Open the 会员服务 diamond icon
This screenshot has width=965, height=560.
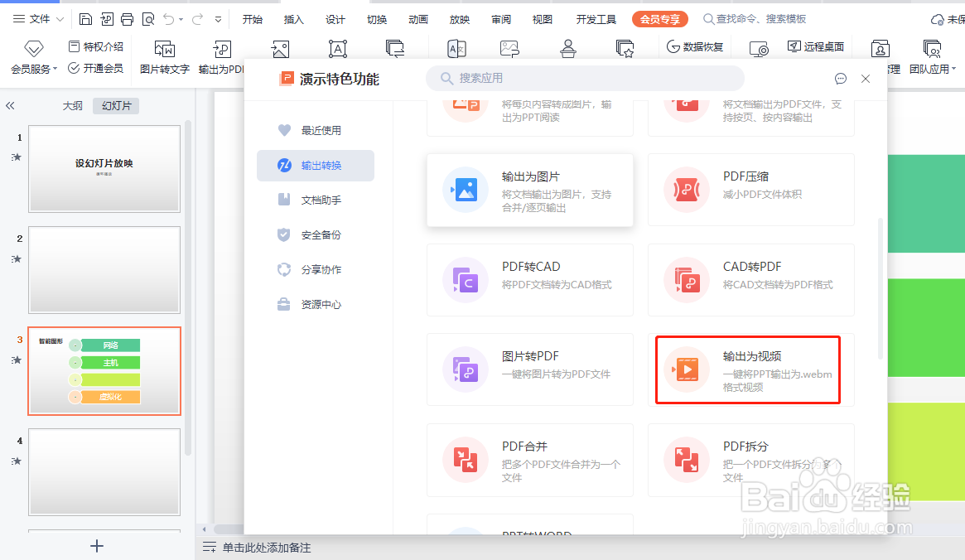pos(34,48)
